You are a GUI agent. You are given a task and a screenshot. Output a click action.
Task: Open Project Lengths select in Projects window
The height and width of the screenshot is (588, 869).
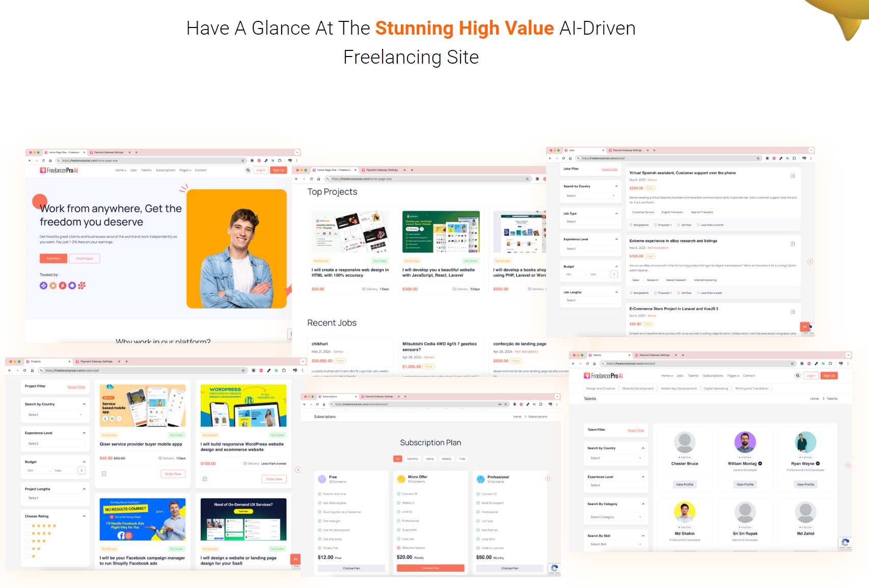(55, 498)
